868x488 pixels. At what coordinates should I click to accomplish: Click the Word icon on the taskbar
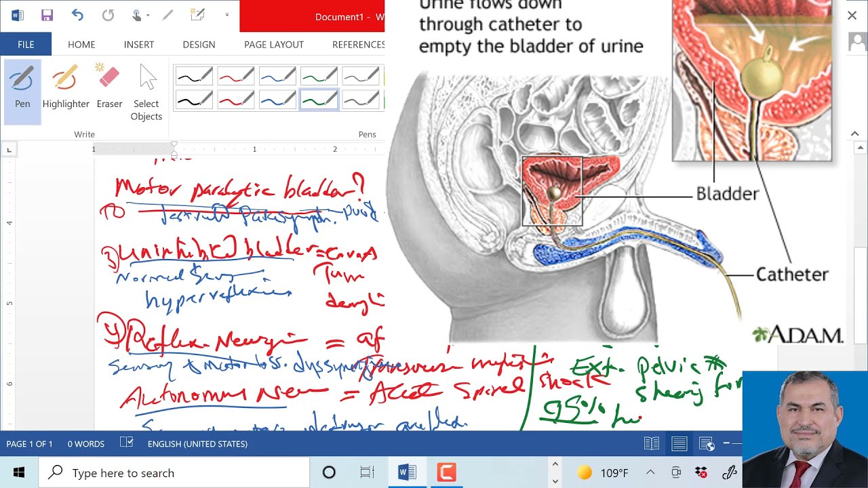click(407, 472)
